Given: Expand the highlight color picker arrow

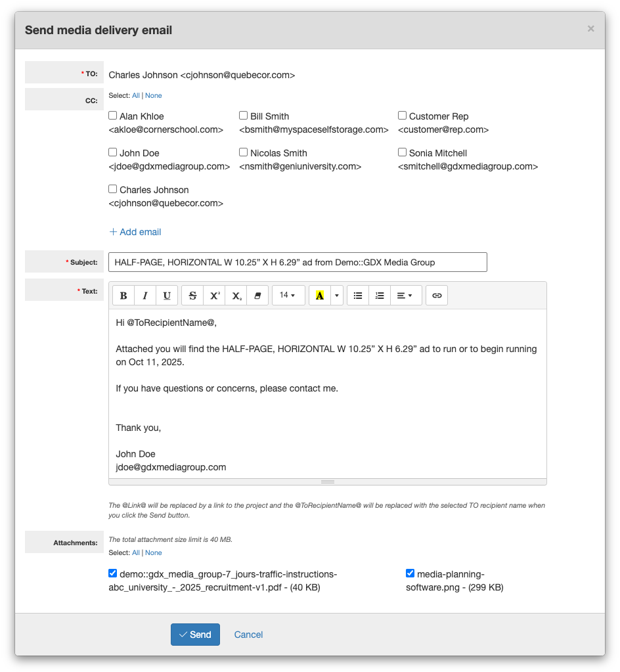Looking at the screenshot, I should 337,296.
